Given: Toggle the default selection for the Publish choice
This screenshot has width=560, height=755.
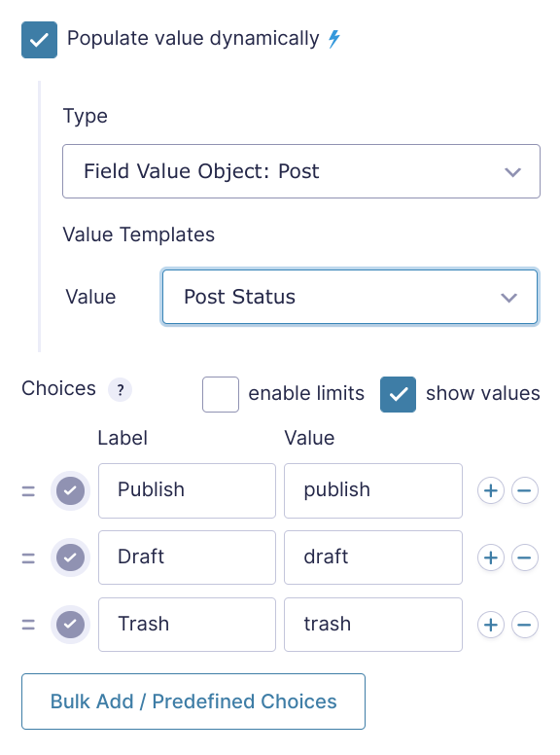Looking at the screenshot, I should point(70,490).
